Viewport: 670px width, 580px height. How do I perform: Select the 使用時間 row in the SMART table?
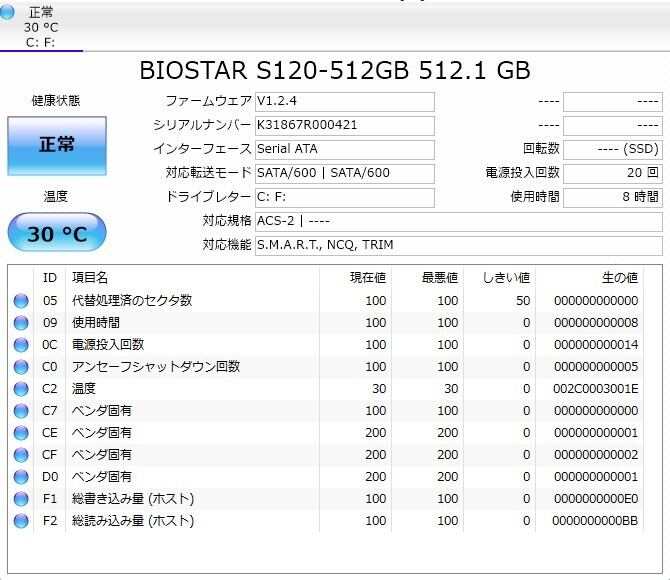tap(326, 323)
